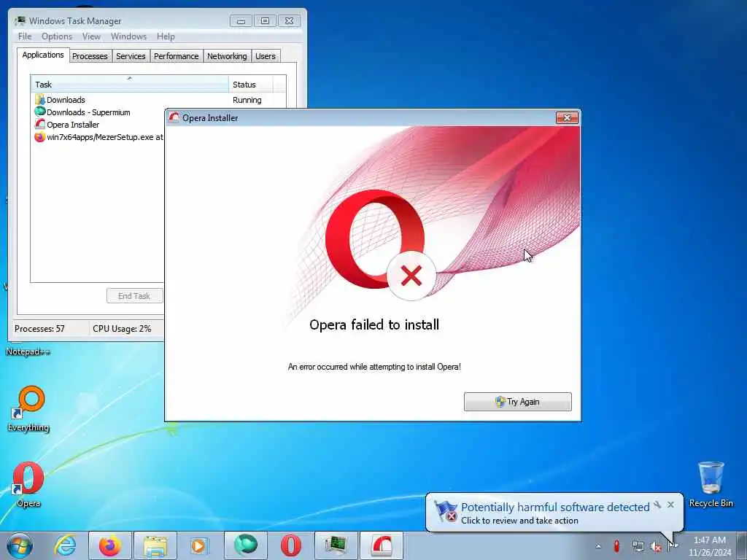747x560 pixels.
Task: Click the Opera browser taskbar icon
Action: point(290,545)
